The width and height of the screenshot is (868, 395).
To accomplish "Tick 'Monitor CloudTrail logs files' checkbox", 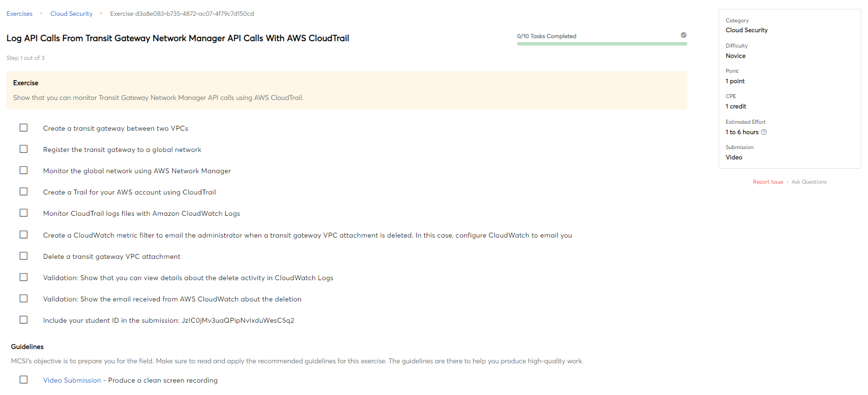I will click(23, 213).
